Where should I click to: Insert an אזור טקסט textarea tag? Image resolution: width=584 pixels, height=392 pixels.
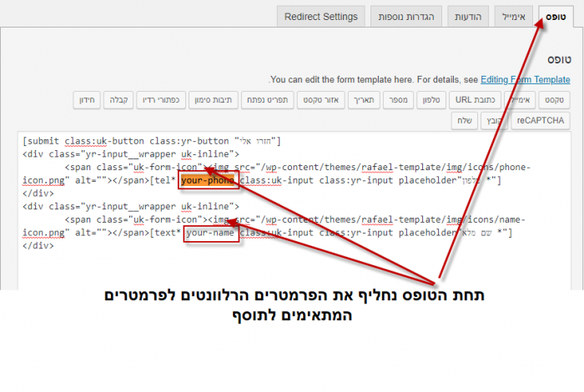pyautogui.click(x=316, y=100)
